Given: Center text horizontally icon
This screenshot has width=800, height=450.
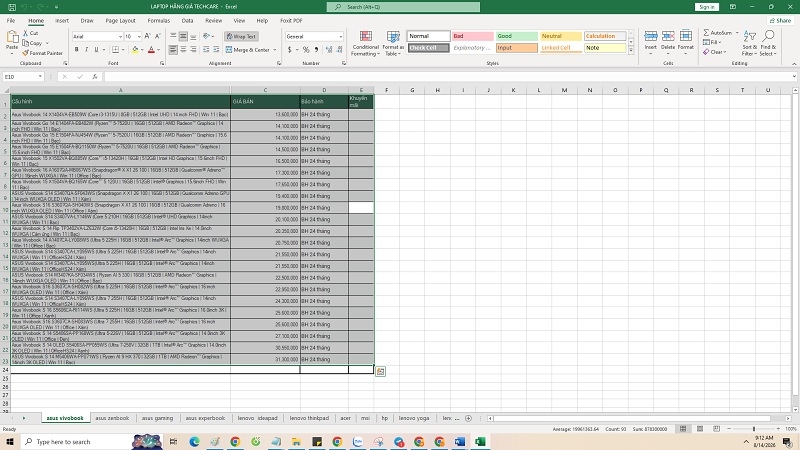Looking at the screenshot, I should pos(183,49).
